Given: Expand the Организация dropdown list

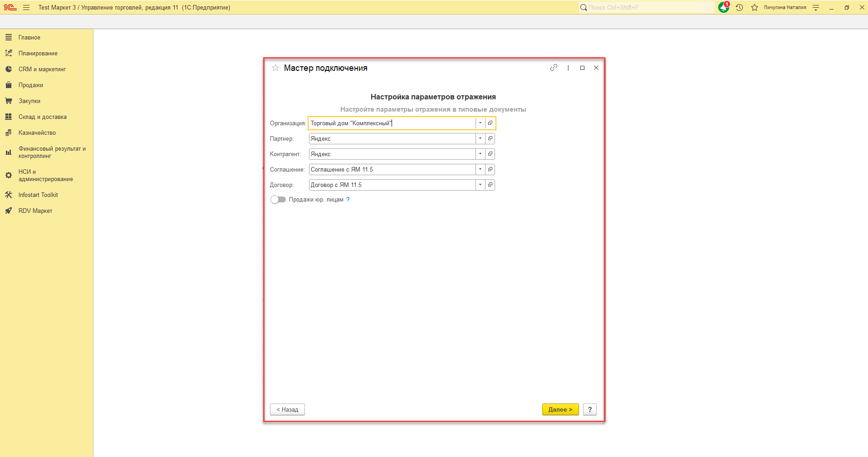Looking at the screenshot, I should [x=480, y=123].
